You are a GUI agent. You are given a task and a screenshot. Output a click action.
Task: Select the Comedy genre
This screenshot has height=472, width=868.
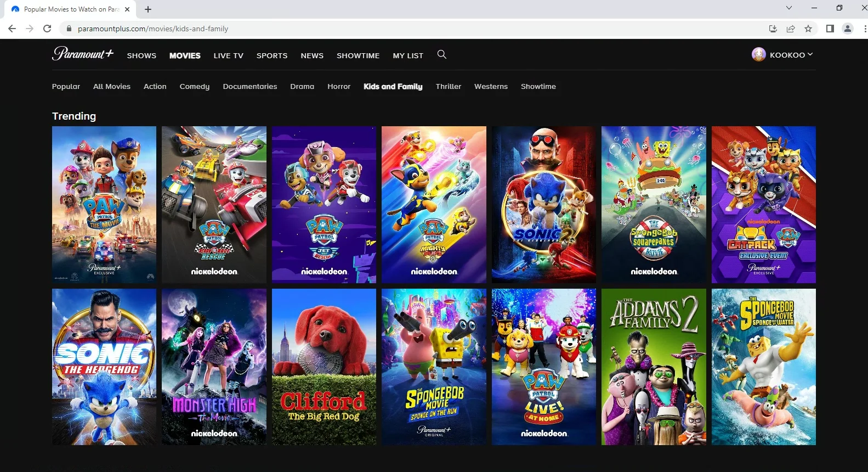pyautogui.click(x=195, y=87)
